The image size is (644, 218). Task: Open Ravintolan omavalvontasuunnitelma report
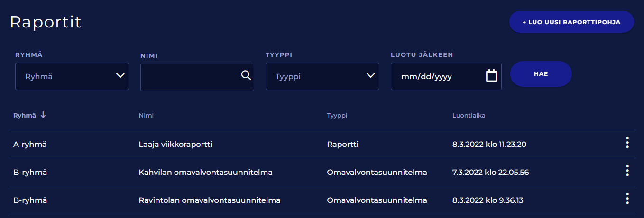click(x=209, y=200)
